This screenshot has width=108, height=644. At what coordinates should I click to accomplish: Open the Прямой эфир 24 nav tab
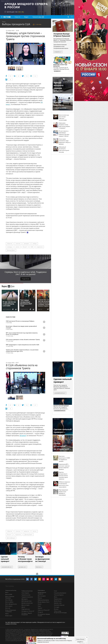[x=38, y=17]
